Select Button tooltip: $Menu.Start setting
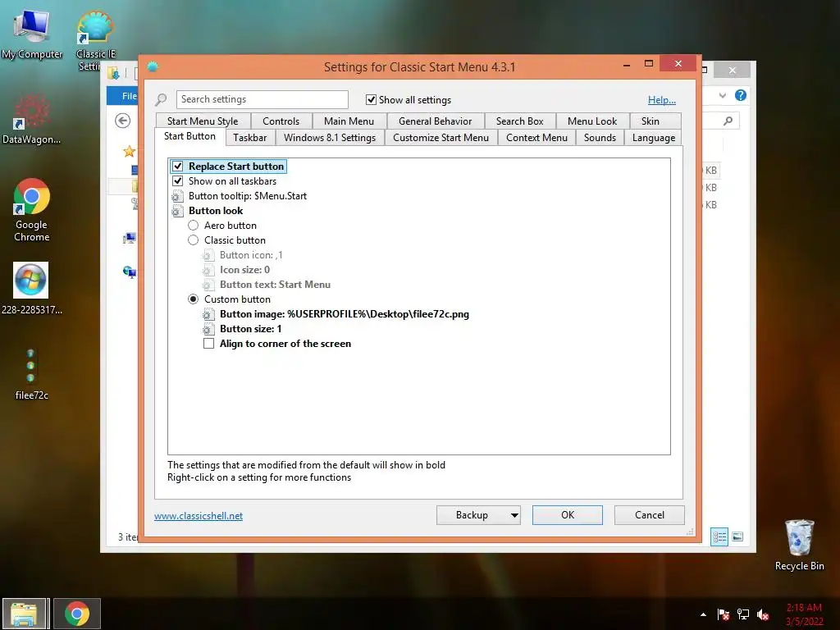Screen dimensions: 840x630 248,196
